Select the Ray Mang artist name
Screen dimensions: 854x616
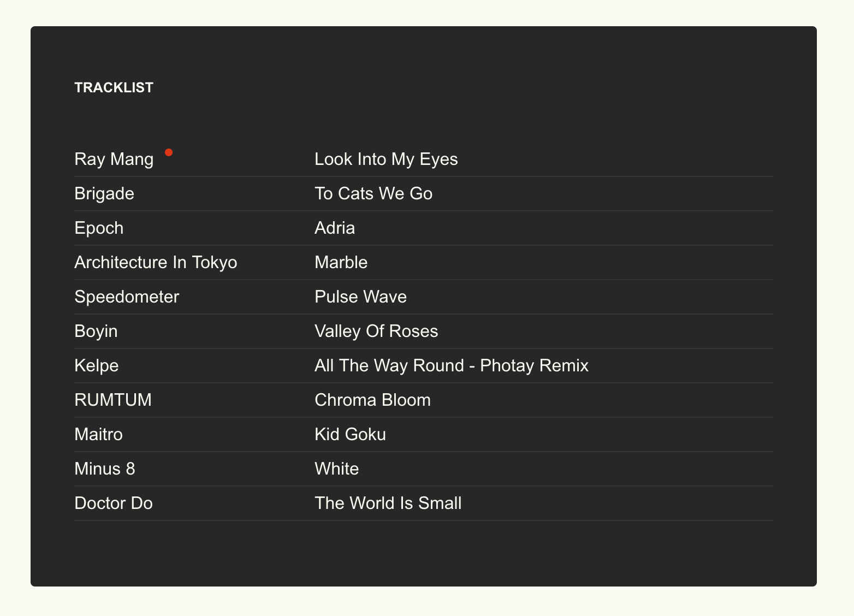coord(114,159)
